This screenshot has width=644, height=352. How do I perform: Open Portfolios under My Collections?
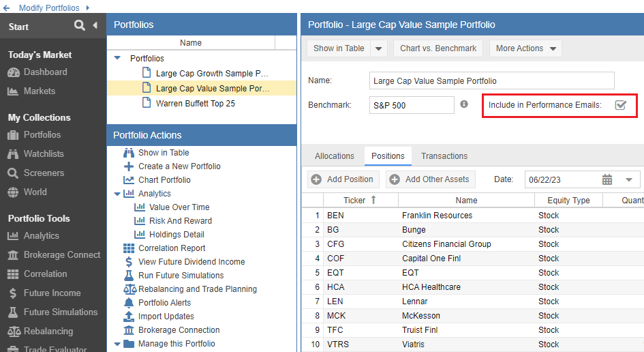click(x=34, y=135)
